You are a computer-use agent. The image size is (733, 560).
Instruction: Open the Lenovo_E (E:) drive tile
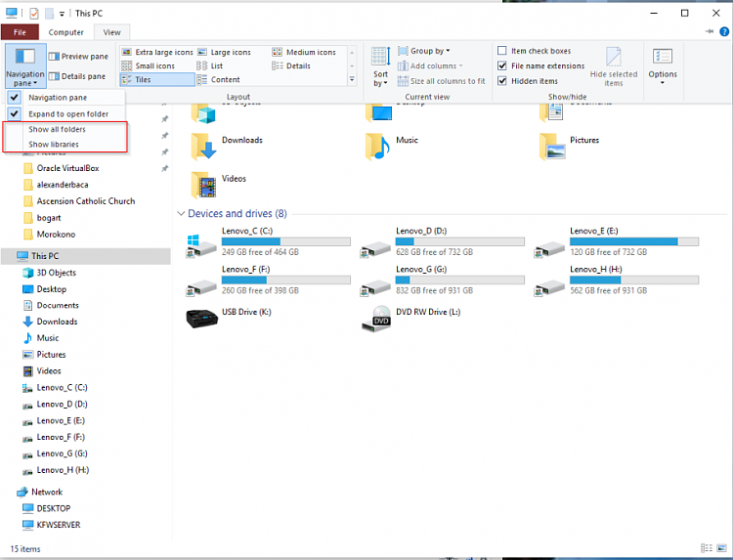click(617, 243)
